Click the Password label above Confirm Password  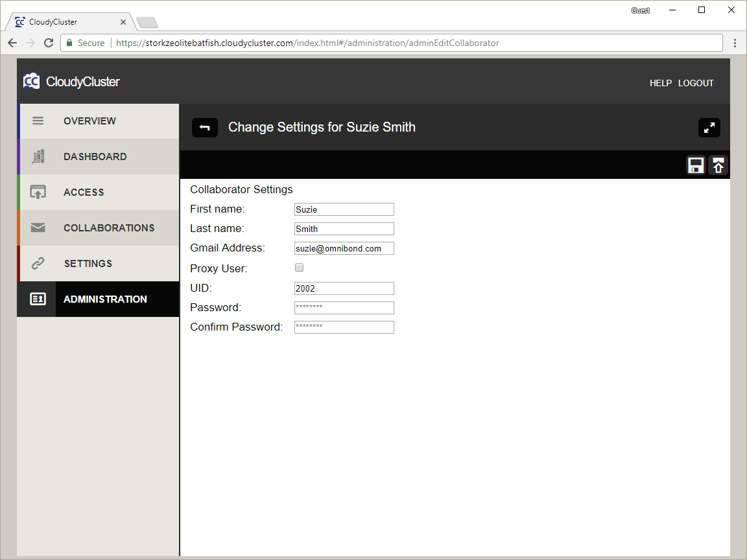[x=216, y=308]
